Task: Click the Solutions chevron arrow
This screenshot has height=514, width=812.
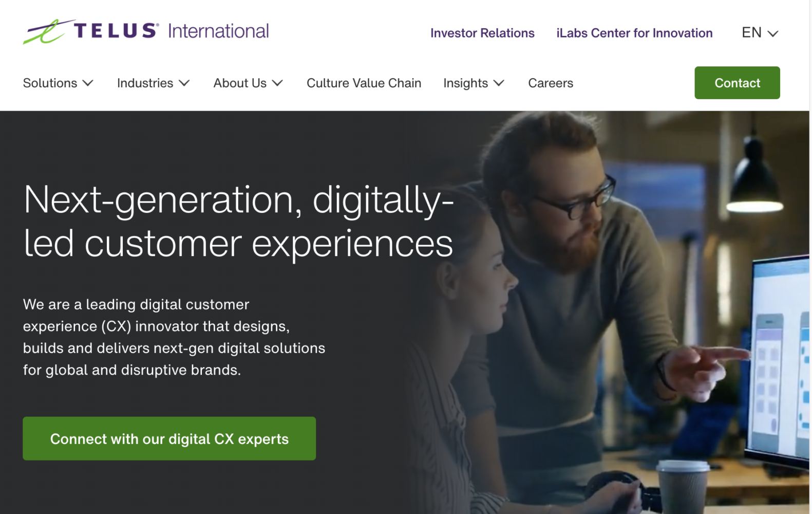Action: [x=88, y=83]
